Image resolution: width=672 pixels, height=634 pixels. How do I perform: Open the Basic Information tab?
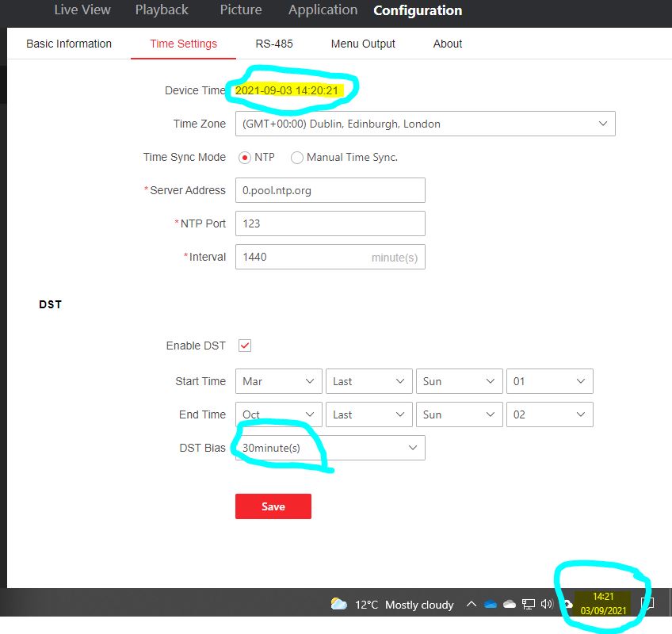[x=68, y=44]
